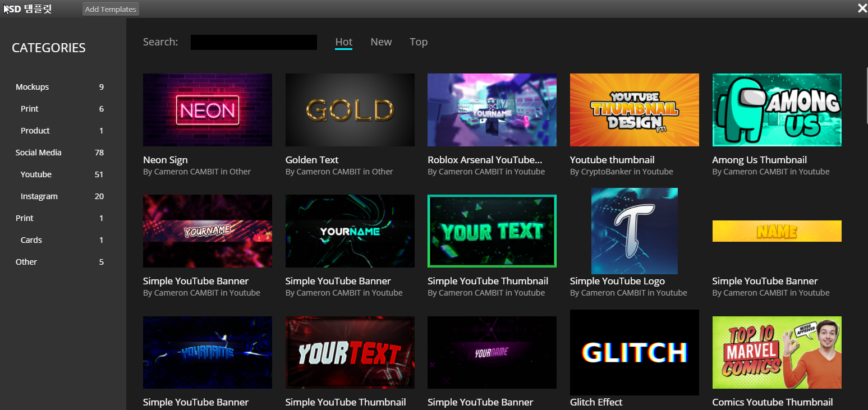Open the red YOURTEXT thumbnail
The image size is (868, 410).
point(350,352)
